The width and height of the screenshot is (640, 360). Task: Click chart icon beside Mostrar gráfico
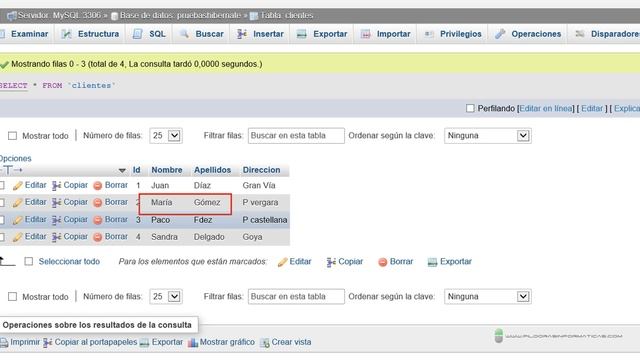pos(193,342)
